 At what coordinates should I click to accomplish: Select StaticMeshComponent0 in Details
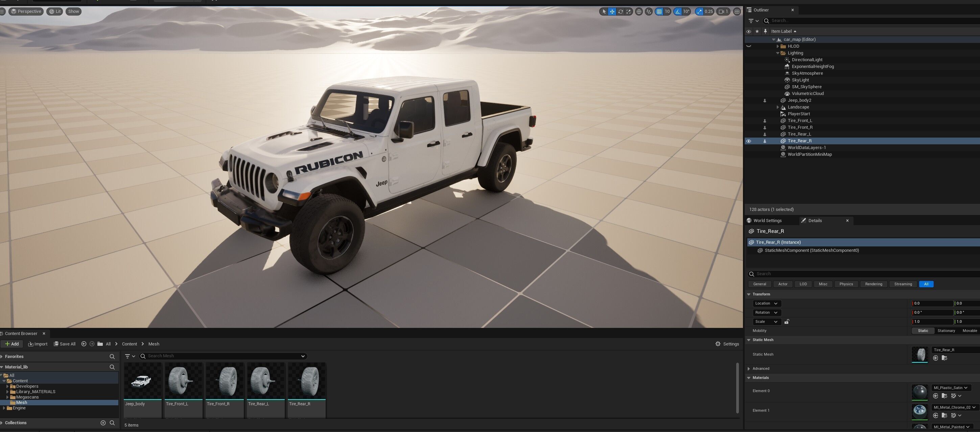pyautogui.click(x=812, y=250)
